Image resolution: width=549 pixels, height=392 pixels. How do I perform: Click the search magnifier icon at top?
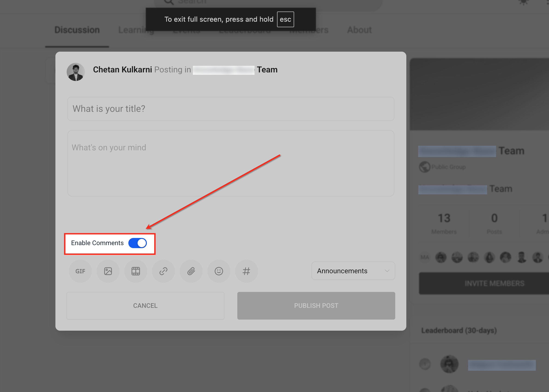coord(169,2)
